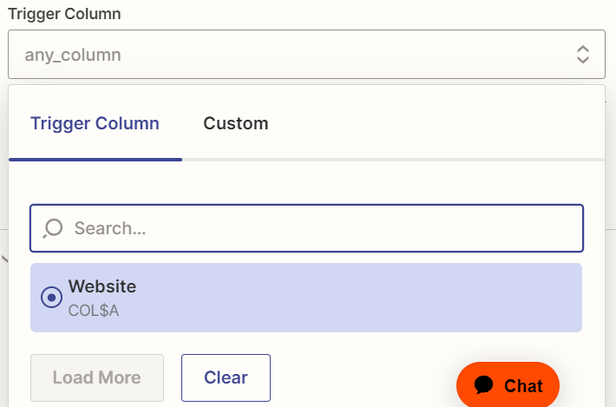Viewport: 616px width, 407px height.
Task: Open the orange Chat widget
Action: 508,386
